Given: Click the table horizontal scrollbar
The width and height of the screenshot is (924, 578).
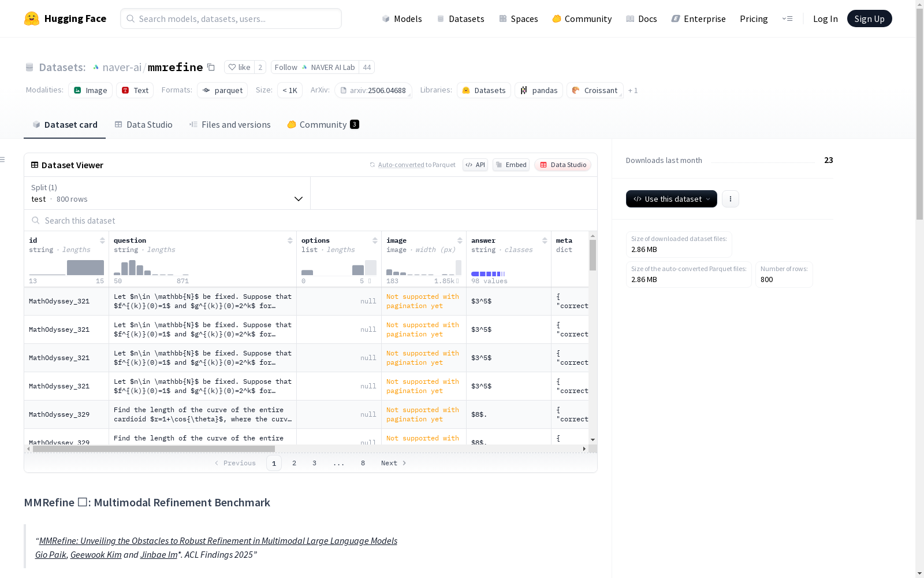Looking at the screenshot, I should point(154,449).
